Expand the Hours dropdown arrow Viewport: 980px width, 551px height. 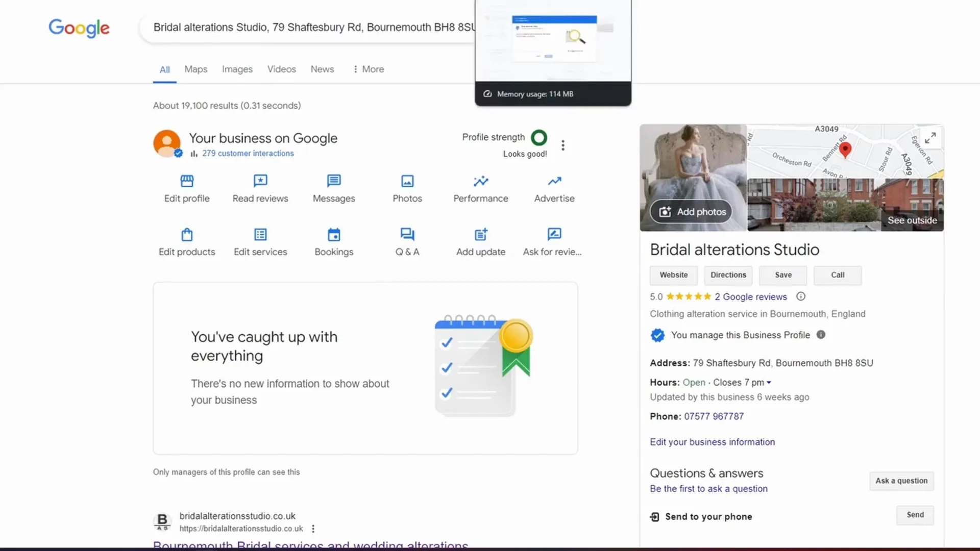pyautogui.click(x=769, y=383)
